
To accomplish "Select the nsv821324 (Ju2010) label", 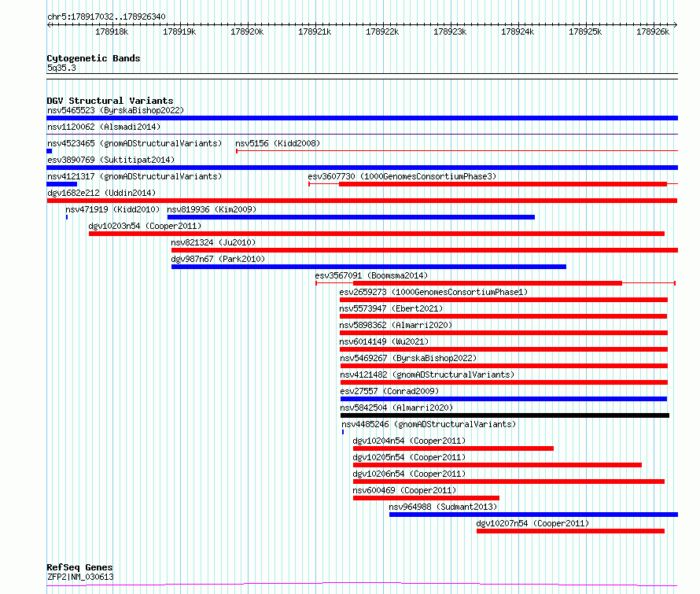I will click(213, 242).
